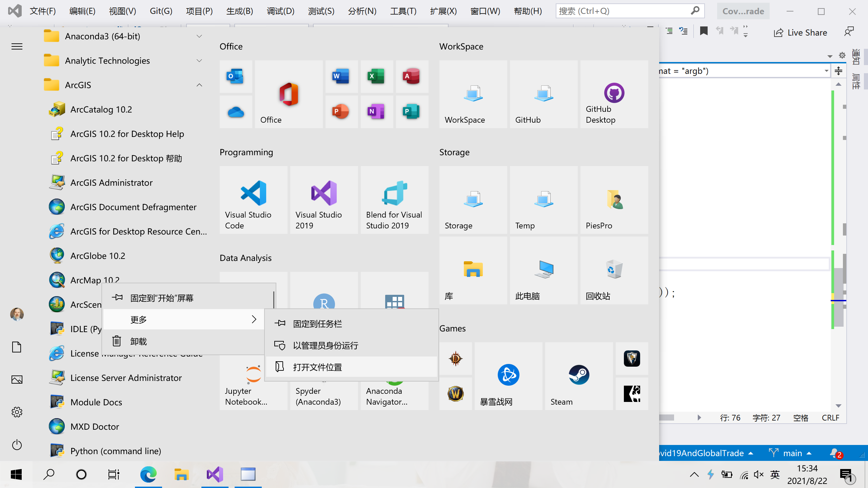The height and width of the screenshot is (488, 868).
Task: Select 固定到任务栏 in the submenu
Action: point(352,324)
